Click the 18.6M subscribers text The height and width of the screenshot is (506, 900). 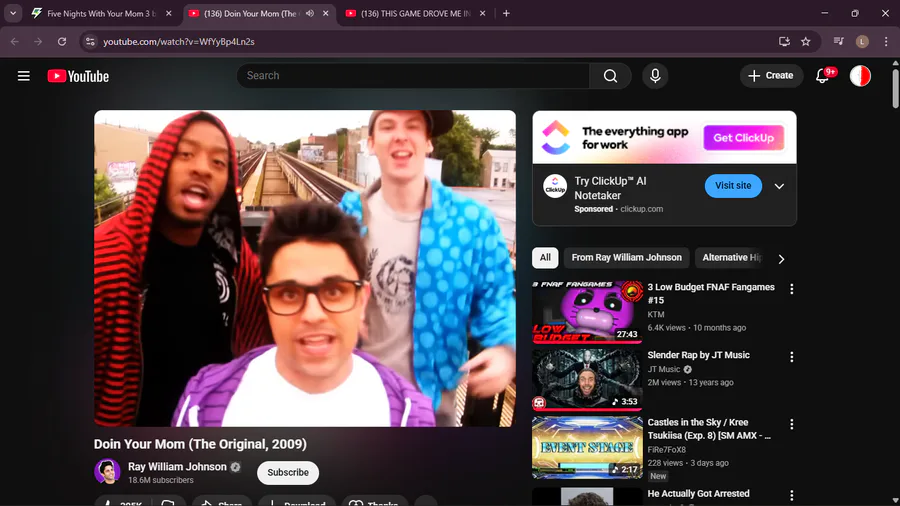pos(161,480)
